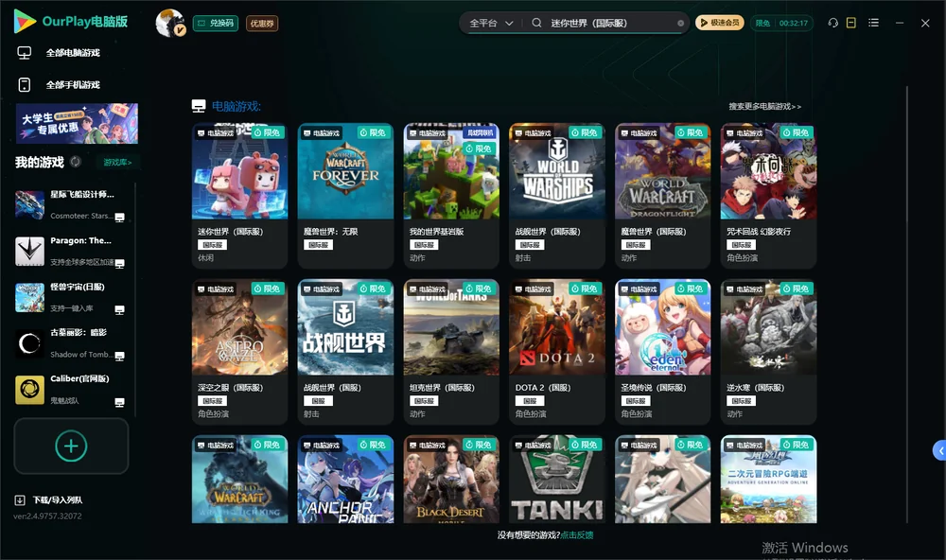This screenshot has width=946, height=560.
Task: Clear the search box text
Action: [680, 24]
